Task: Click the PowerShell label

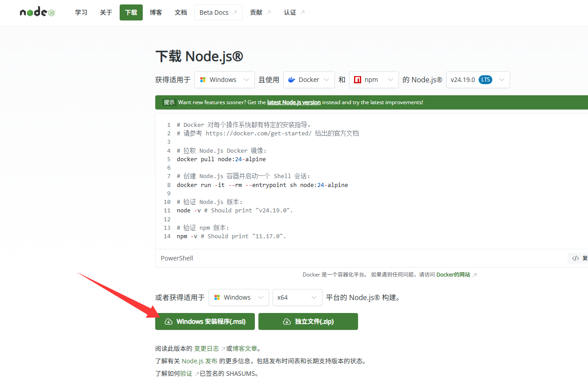Action: click(x=177, y=258)
